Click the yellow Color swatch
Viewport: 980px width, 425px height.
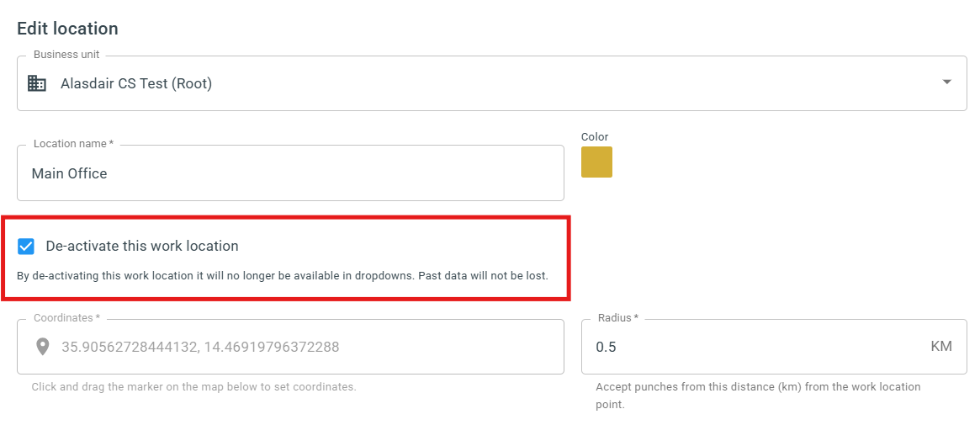point(597,162)
